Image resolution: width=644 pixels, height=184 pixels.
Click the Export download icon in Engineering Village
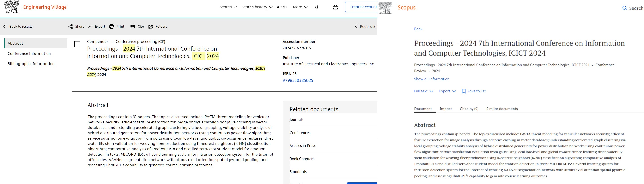(x=90, y=27)
